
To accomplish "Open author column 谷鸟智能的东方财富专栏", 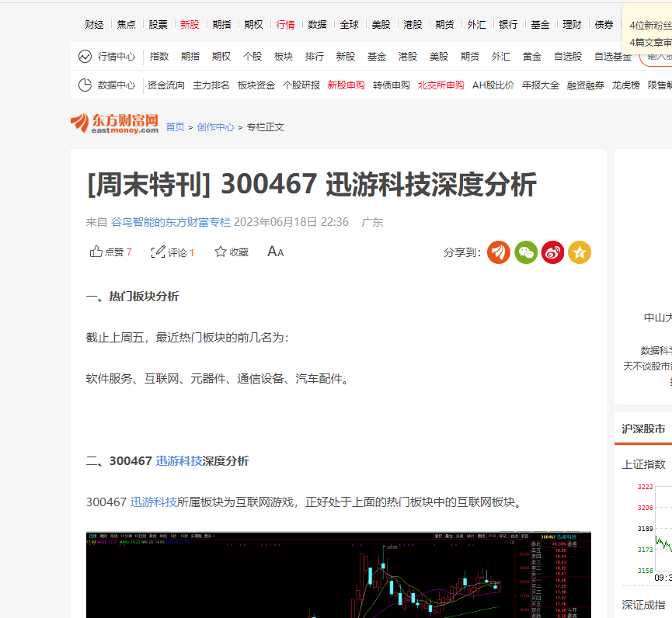I will point(171,222).
